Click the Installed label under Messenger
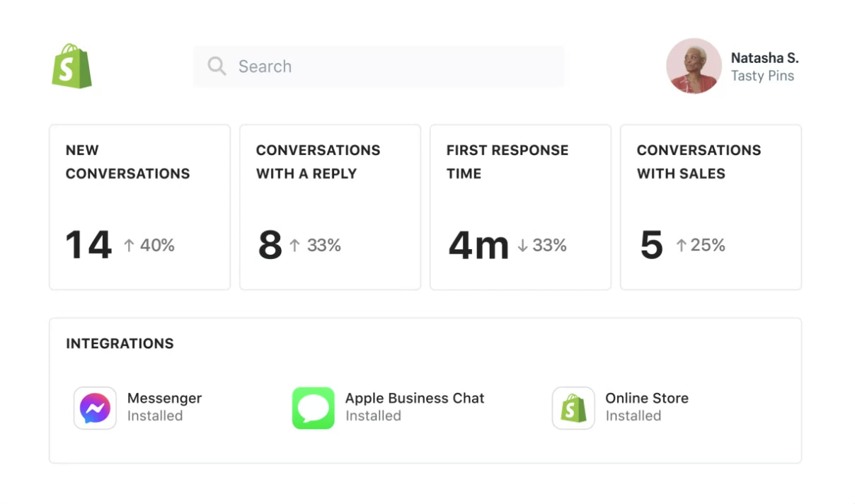855x504 pixels. pos(154,416)
